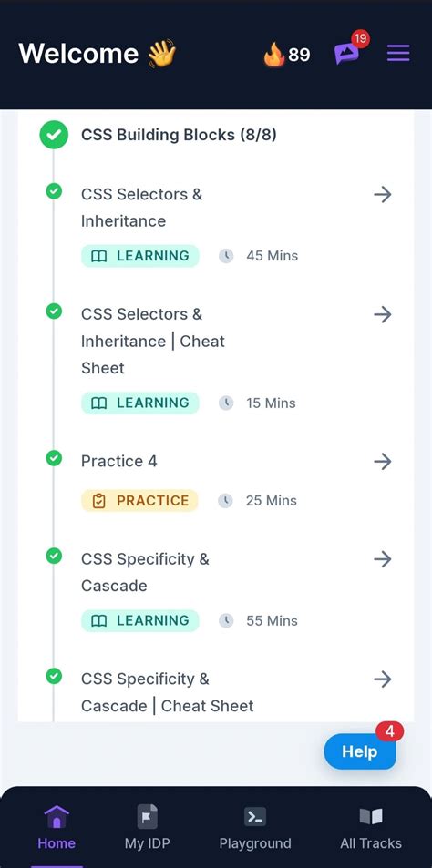Open My IDP flag icon
The height and width of the screenshot is (868, 432).
click(x=148, y=816)
